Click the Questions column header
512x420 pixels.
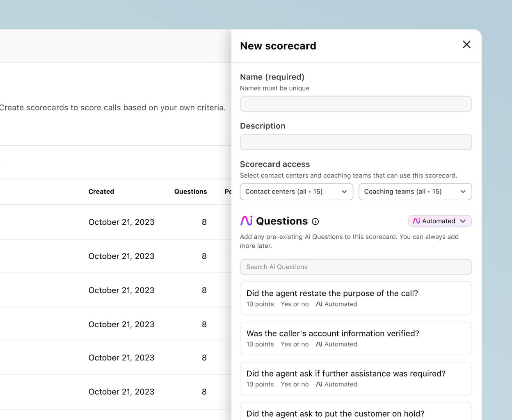click(x=190, y=192)
